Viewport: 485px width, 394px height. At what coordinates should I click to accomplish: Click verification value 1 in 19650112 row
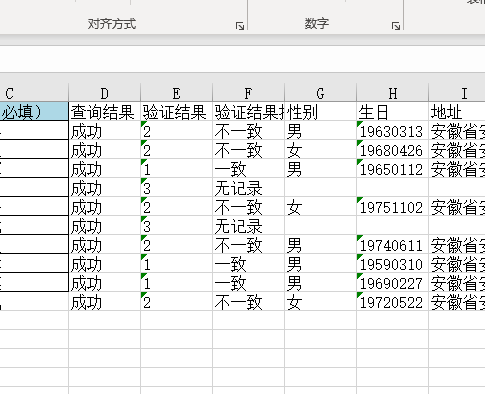[176, 169]
